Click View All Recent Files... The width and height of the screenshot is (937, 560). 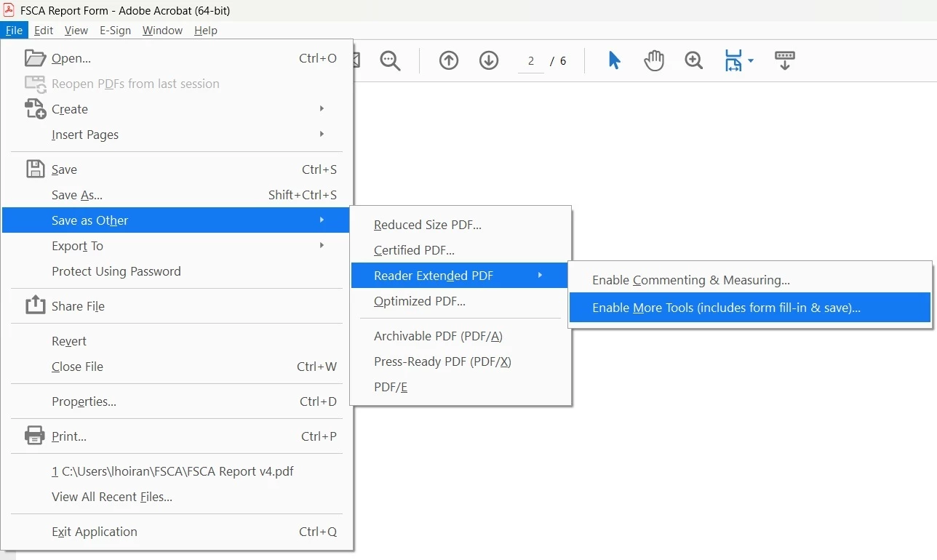[x=177, y=497]
